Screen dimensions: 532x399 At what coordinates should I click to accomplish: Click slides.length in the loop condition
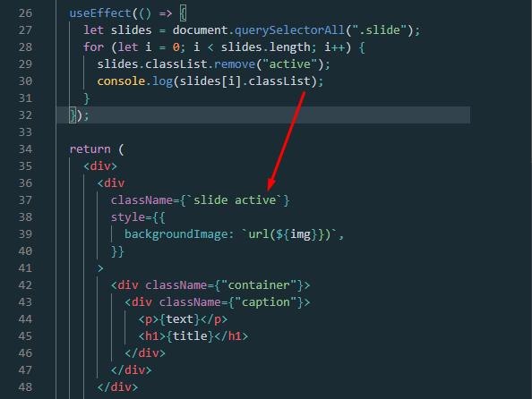(x=266, y=47)
